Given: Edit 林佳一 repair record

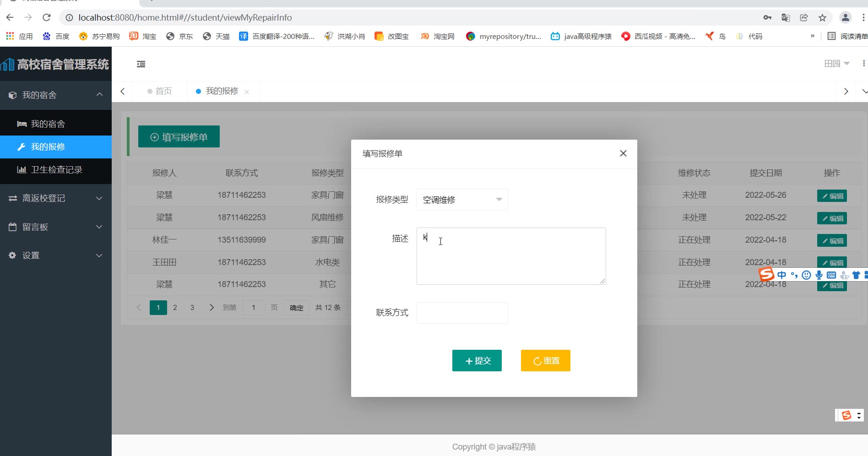Looking at the screenshot, I should [832, 241].
